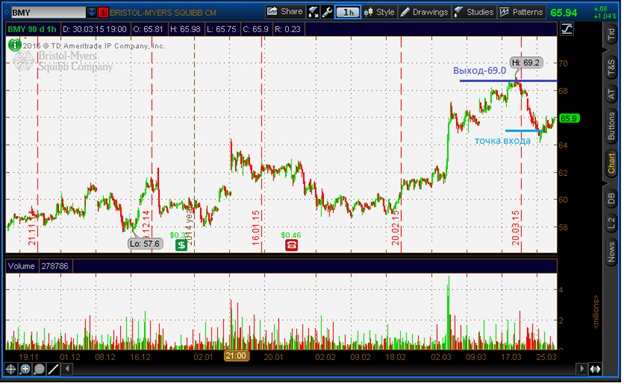
Task: Click the 16.01.15 expiration marker line
Action: click(x=262, y=144)
